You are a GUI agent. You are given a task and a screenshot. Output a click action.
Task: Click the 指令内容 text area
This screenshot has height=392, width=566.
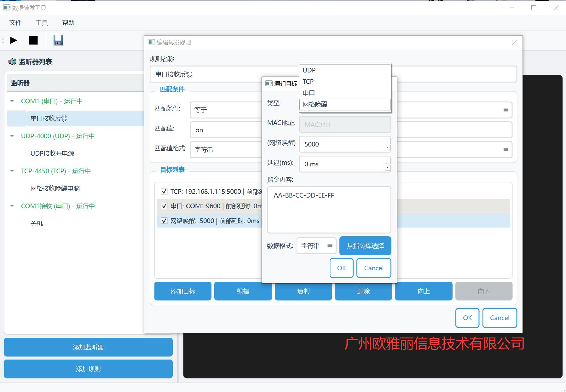click(x=329, y=210)
